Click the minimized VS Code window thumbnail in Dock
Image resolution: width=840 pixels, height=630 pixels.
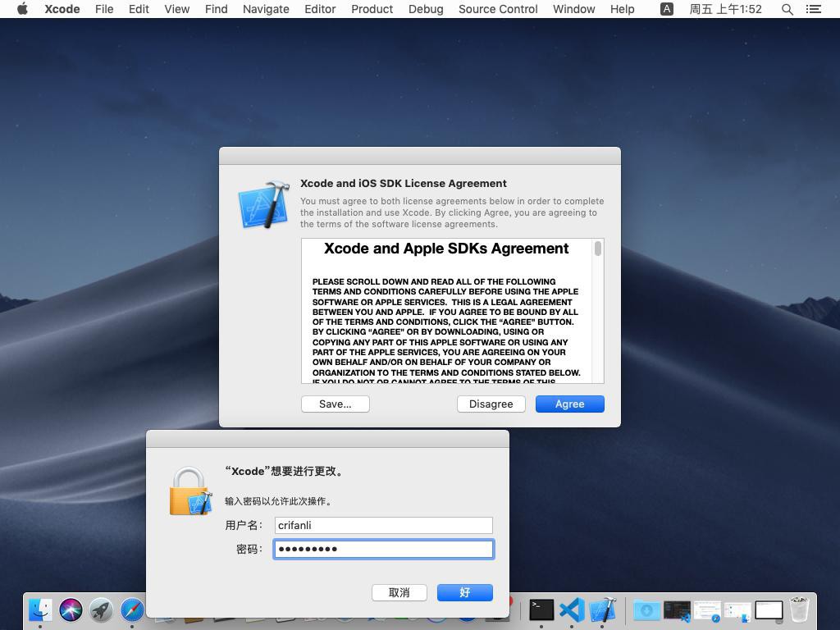coord(677,609)
